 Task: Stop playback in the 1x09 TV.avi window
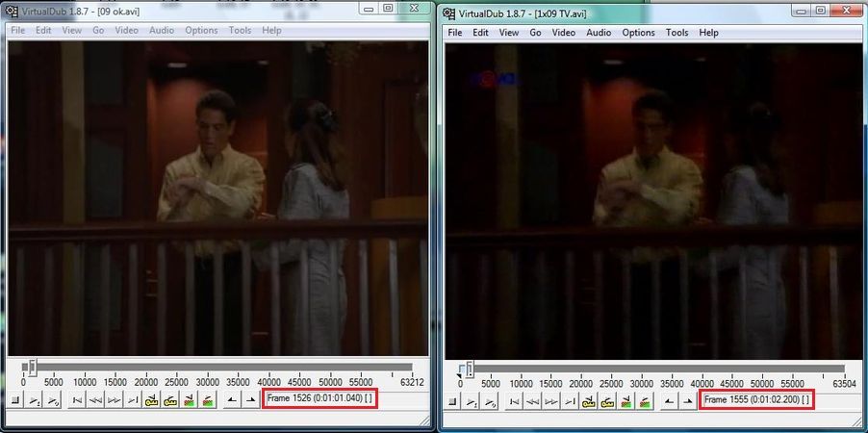pos(453,401)
